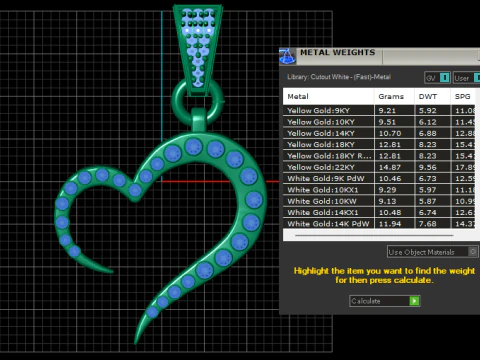
Task: Click the 9.21 grams value
Action: coord(387,110)
